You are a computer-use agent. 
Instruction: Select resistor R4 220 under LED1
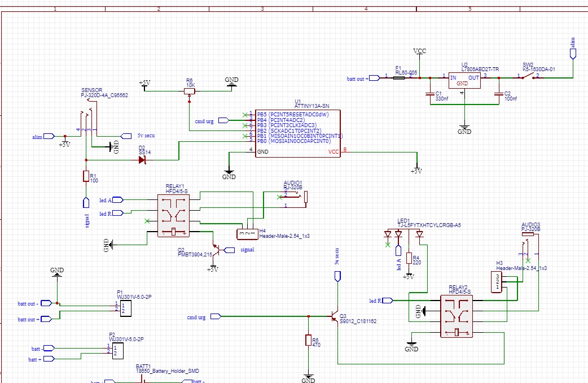409,258
